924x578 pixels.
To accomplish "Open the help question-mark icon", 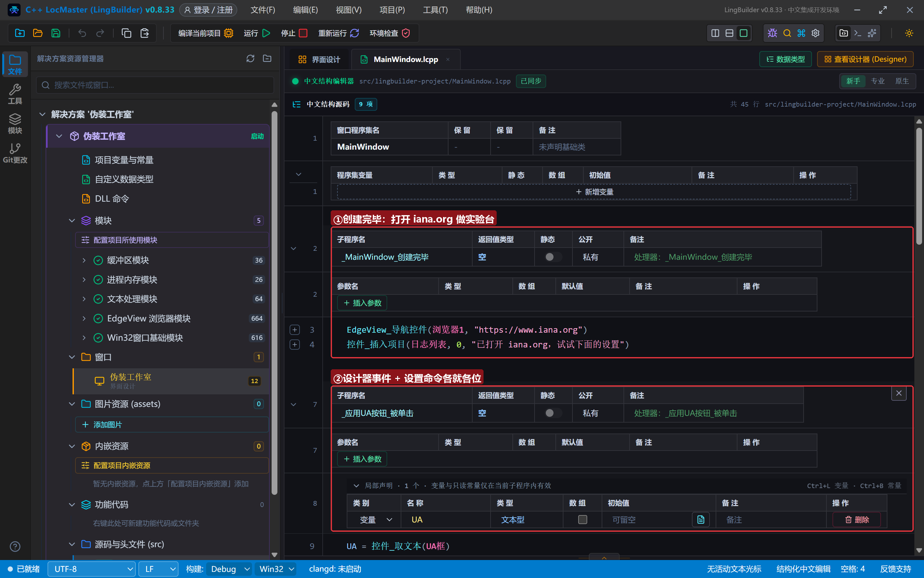I will [15, 546].
